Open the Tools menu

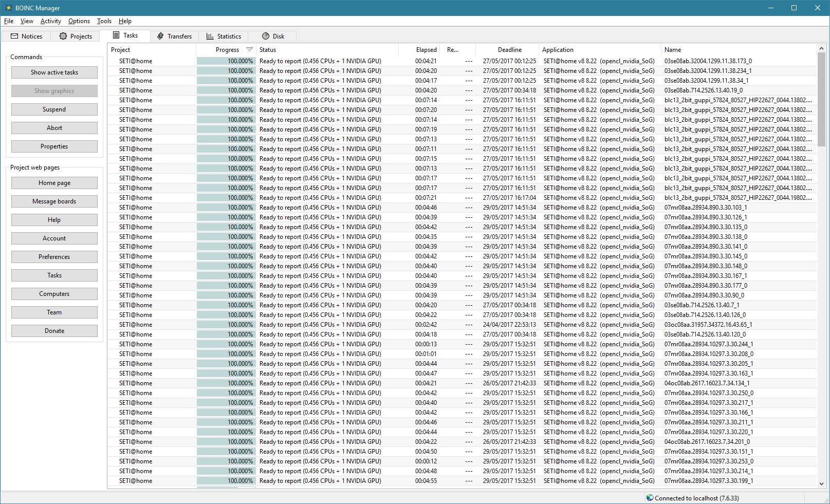[104, 21]
